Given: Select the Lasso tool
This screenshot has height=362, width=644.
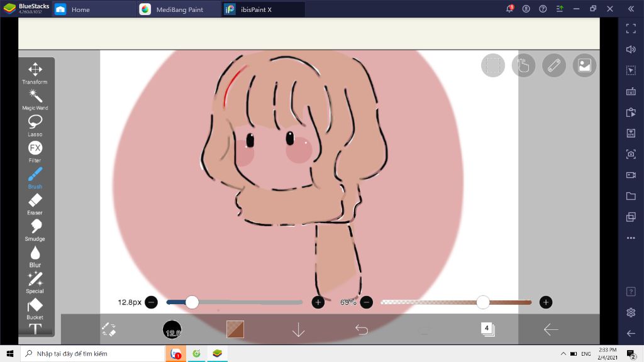Looking at the screenshot, I should click(x=35, y=126).
